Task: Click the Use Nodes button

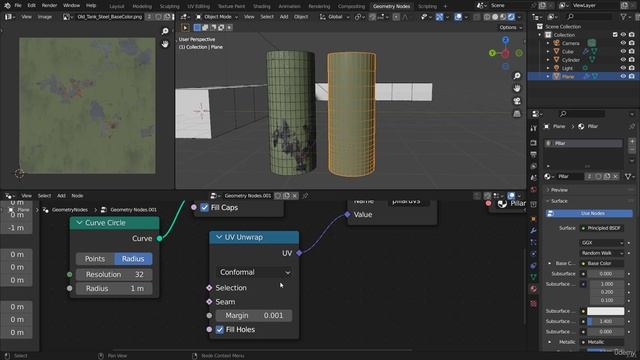Action: point(589,213)
